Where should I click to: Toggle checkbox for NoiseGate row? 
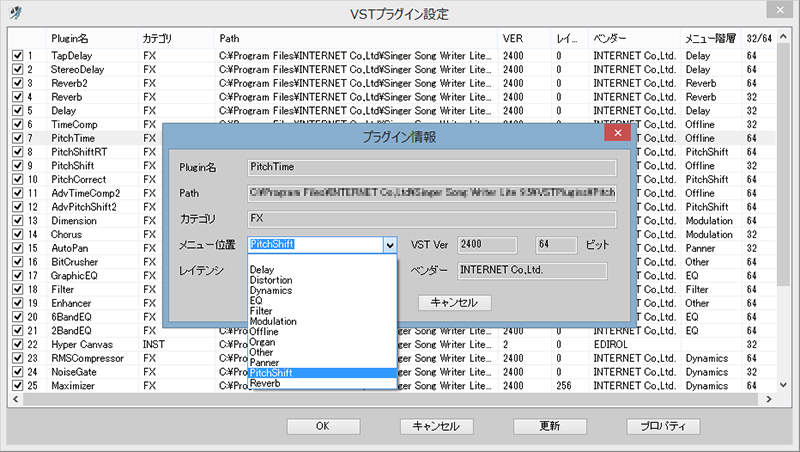pyautogui.click(x=18, y=372)
